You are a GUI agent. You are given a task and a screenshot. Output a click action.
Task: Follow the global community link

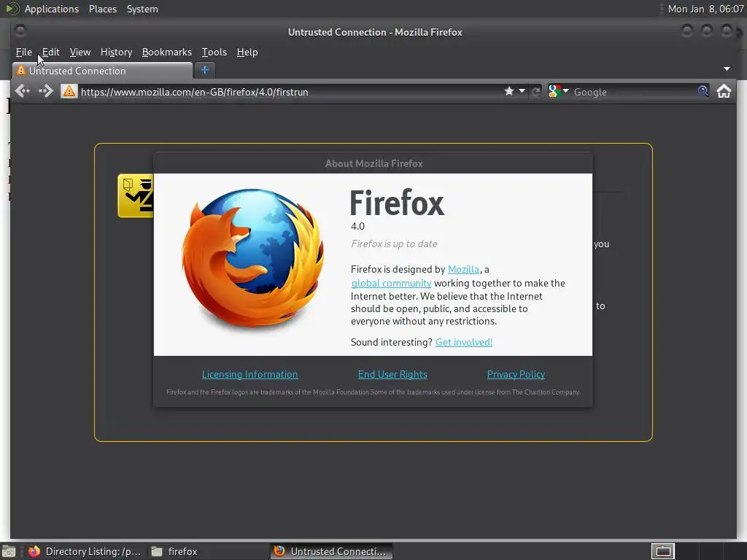[x=391, y=283]
